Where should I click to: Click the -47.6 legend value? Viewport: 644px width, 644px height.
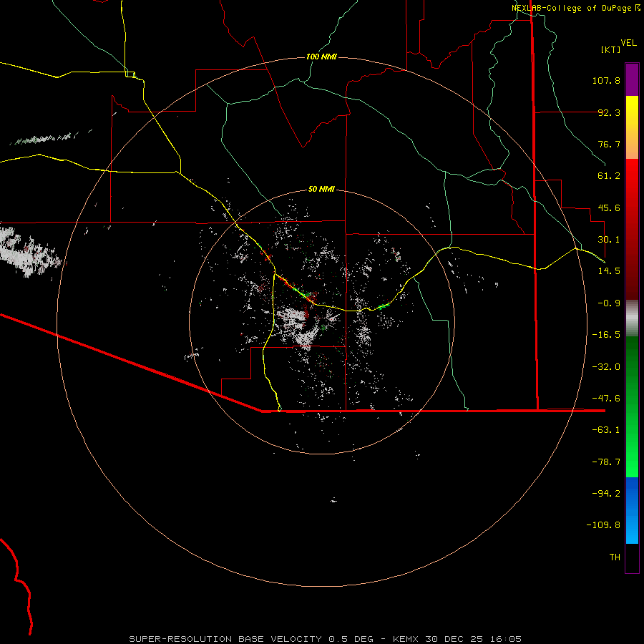(x=606, y=399)
